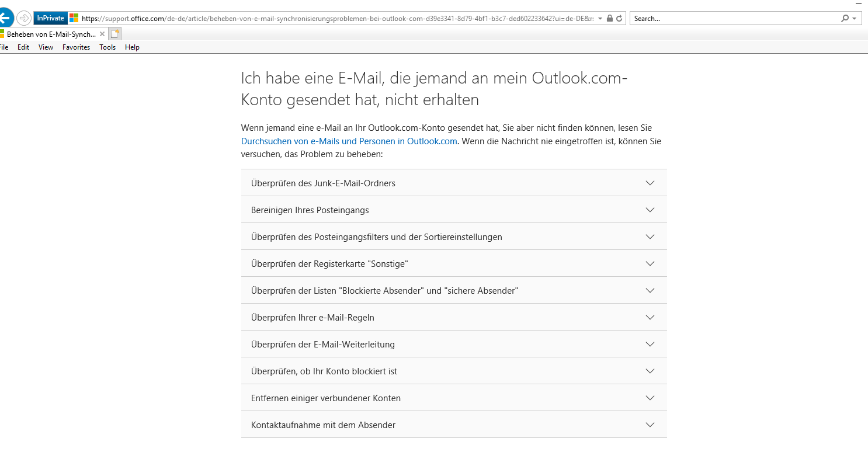Refresh the page with reload icon
Image resolution: width=868 pixels, height=459 pixels.
[x=619, y=18]
